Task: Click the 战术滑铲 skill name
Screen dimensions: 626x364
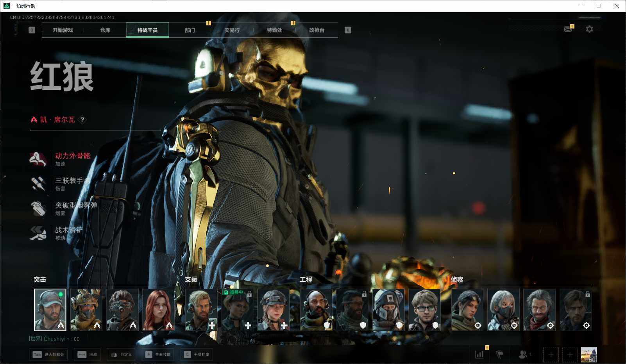Action: tap(69, 230)
